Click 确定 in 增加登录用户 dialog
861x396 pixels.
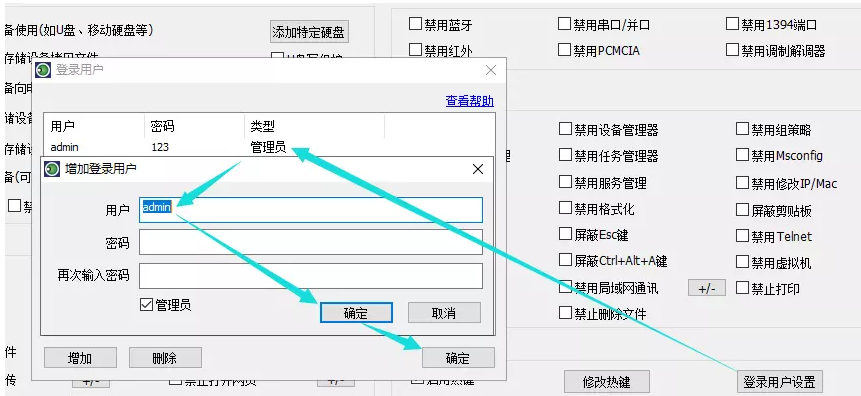pyautogui.click(x=356, y=313)
